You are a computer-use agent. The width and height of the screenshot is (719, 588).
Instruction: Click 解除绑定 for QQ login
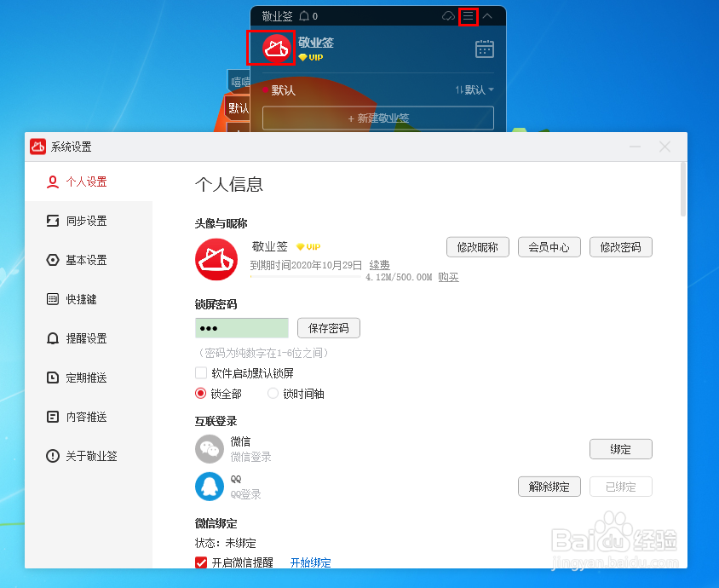pyautogui.click(x=549, y=487)
